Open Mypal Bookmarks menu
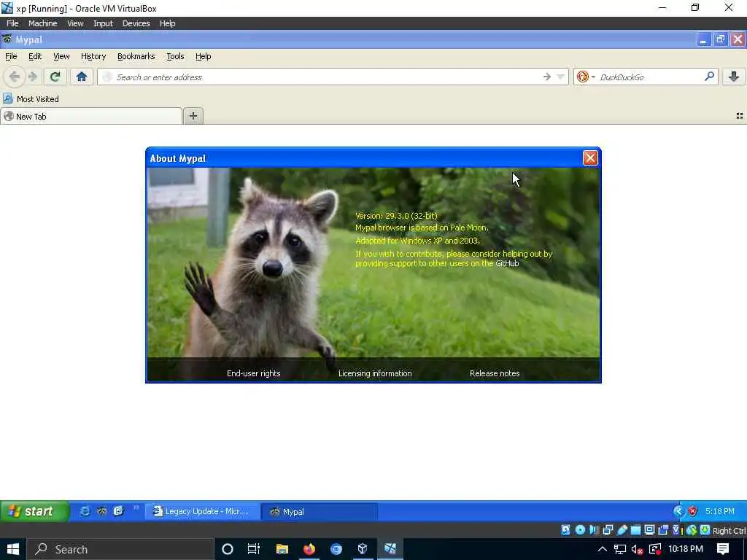 [x=136, y=56]
